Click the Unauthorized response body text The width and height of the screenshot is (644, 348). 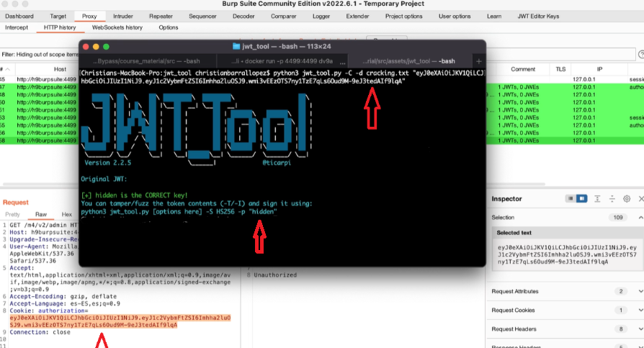click(x=275, y=275)
